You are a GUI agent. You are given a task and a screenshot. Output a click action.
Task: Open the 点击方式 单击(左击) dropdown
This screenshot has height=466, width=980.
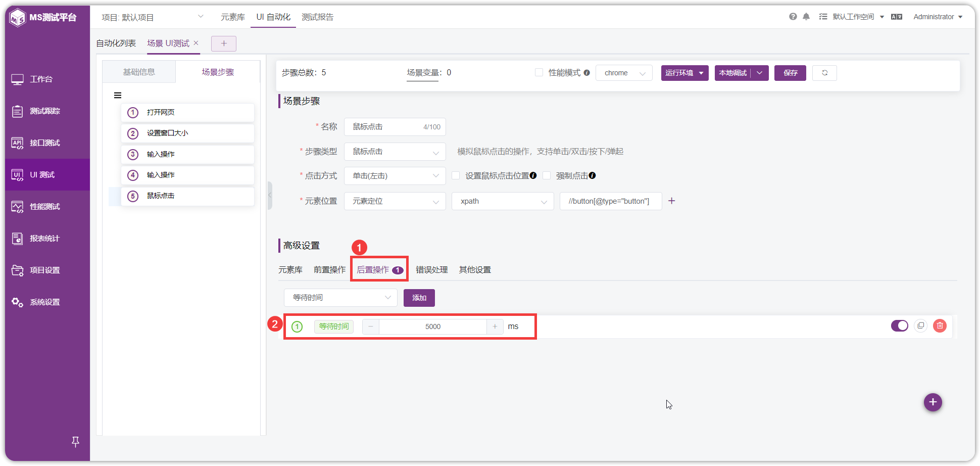point(395,176)
